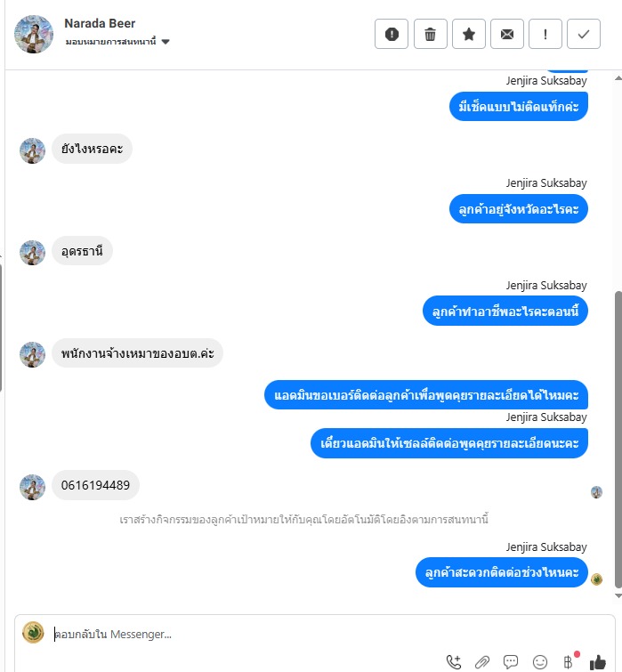Viewport: 622px width, 672px height.
Task: Mark conversation as unread with envelope icon
Action: [507, 34]
